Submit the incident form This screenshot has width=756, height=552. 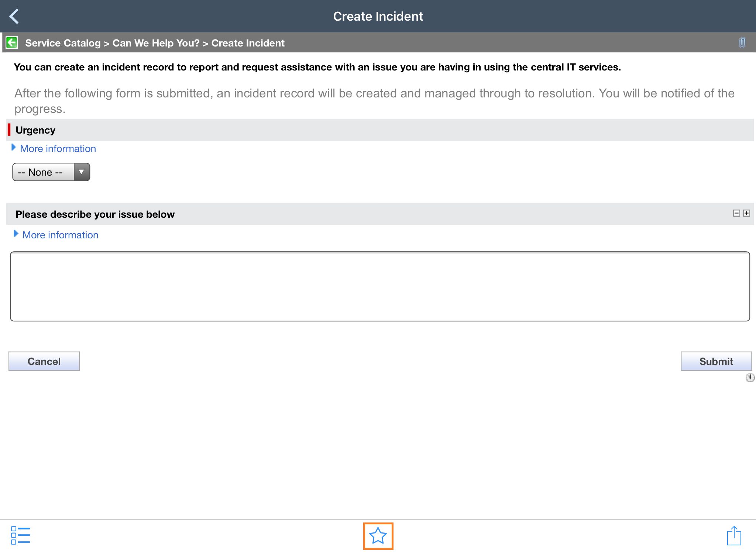click(x=716, y=361)
